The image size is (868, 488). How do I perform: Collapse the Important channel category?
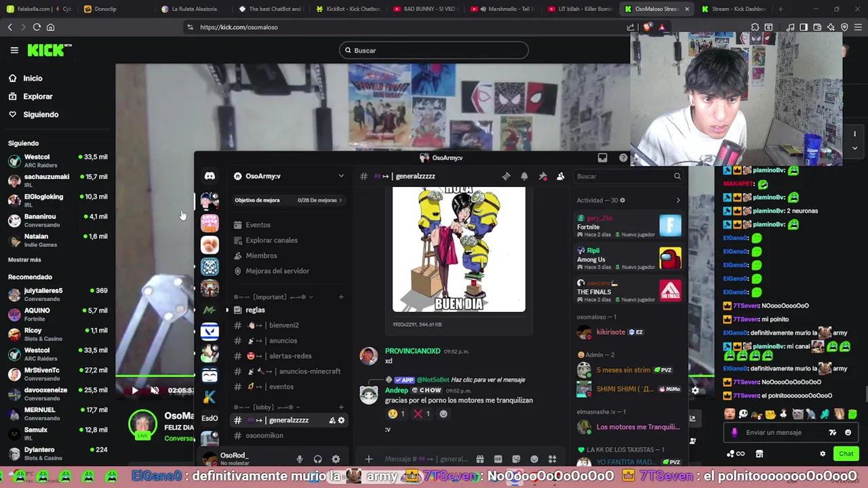coord(274,297)
